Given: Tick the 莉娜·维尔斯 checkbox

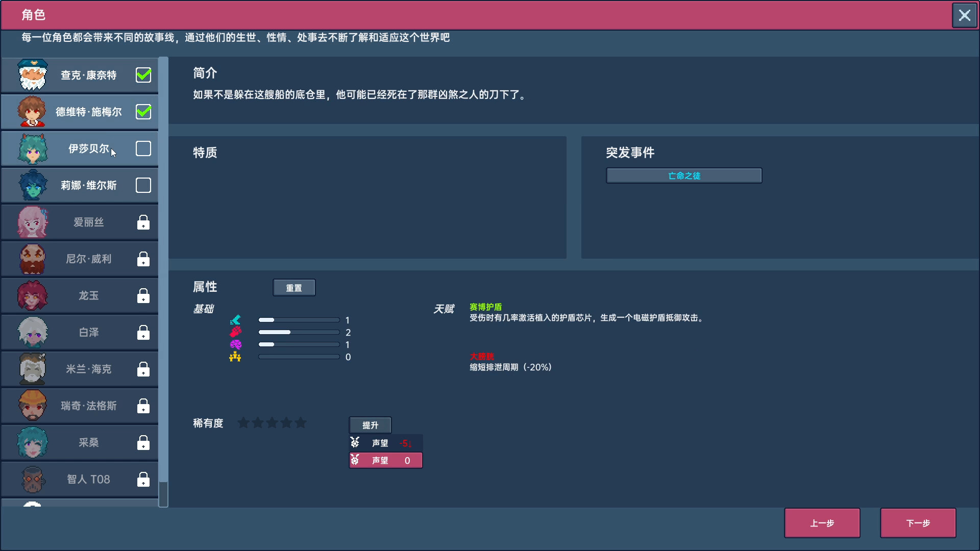Looking at the screenshot, I should [x=143, y=185].
